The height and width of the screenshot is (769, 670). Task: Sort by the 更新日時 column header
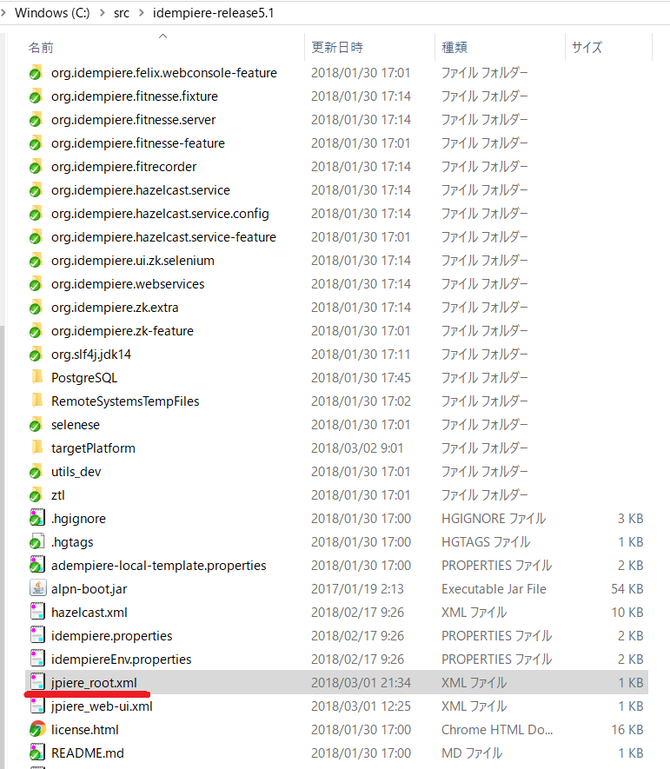pyautogui.click(x=337, y=48)
